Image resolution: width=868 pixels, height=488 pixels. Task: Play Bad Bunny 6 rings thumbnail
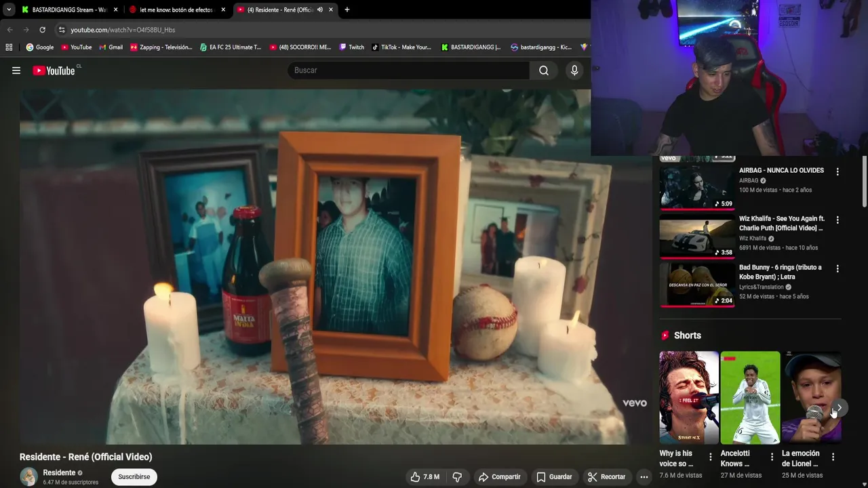697,285
